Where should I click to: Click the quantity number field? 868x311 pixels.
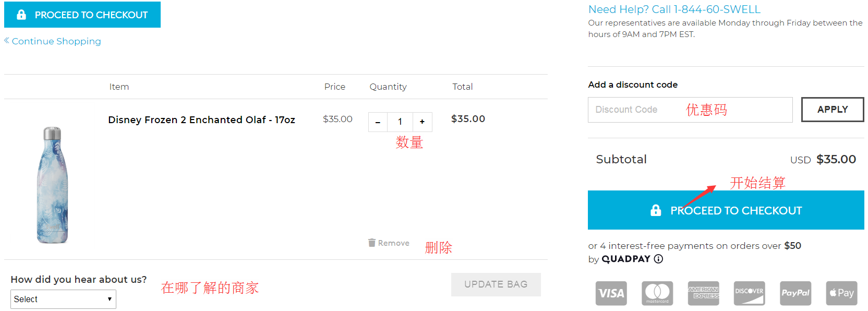tap(400, 122)
